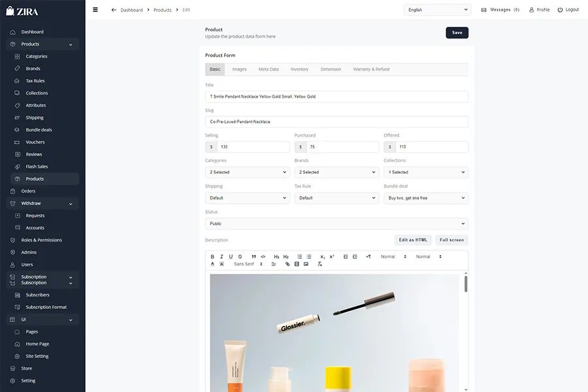Increase indent in the editor
Image resolution: width=588 pixels, height=392 pixels.
355,257
